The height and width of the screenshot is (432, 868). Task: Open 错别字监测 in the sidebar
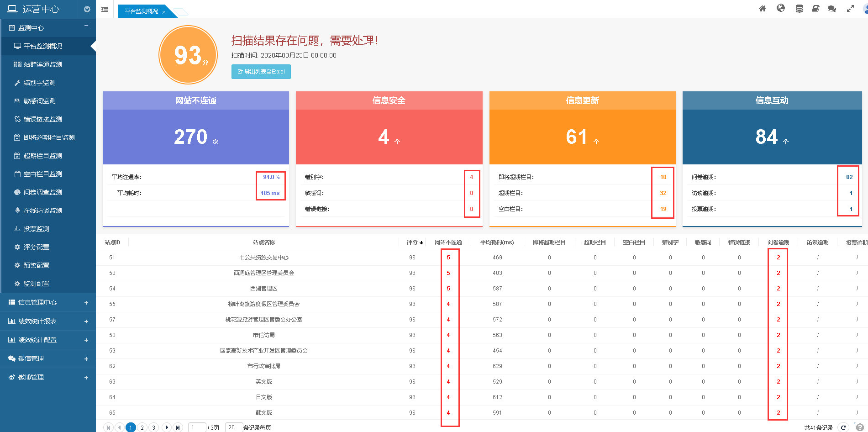[x=40, y=83]
